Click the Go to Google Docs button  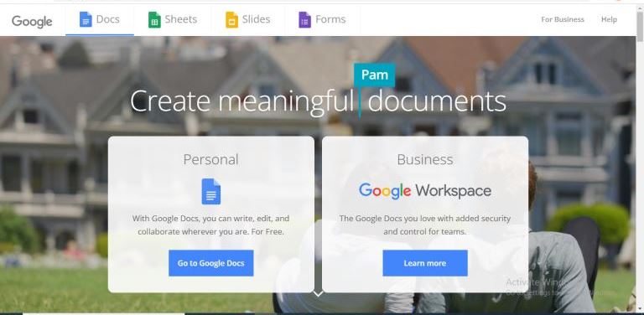point(211,263)
